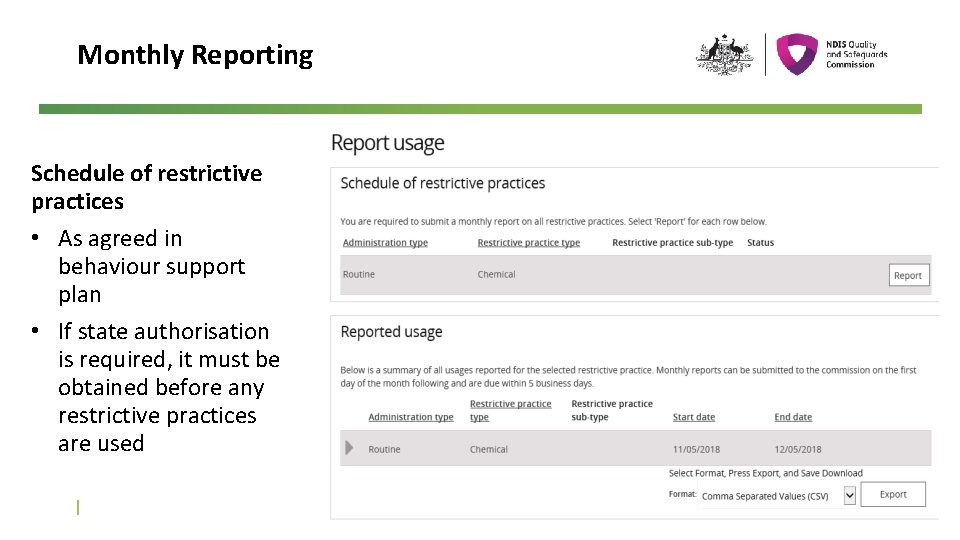
Task: Sort reported usage by Restrictive practice type
Action: point(510,410)
